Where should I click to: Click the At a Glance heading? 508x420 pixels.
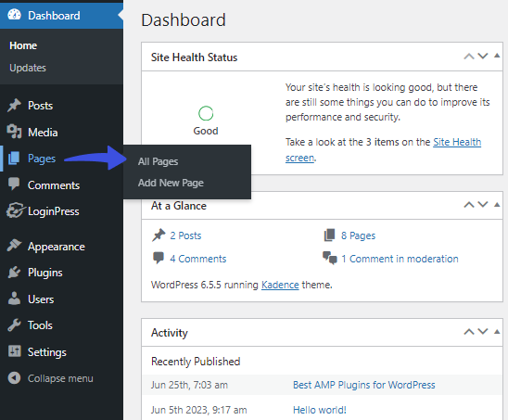(x=179, y=206)
